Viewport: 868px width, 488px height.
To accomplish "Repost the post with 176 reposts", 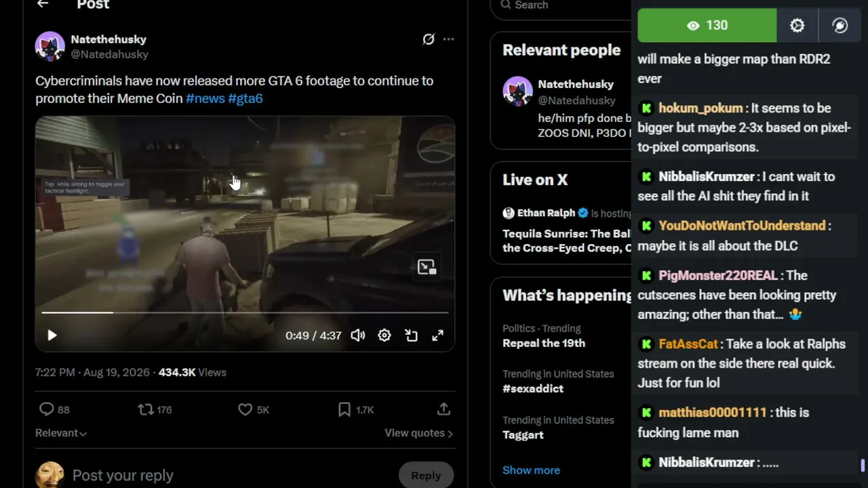I will (x=146, y=409).
